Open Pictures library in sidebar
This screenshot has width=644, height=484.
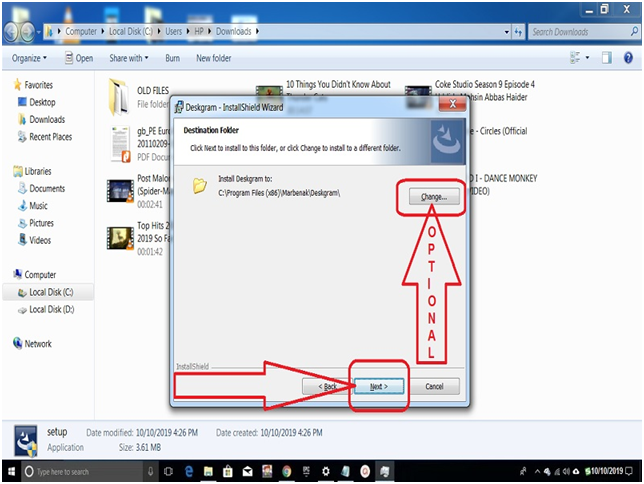(x=36, y=223)
